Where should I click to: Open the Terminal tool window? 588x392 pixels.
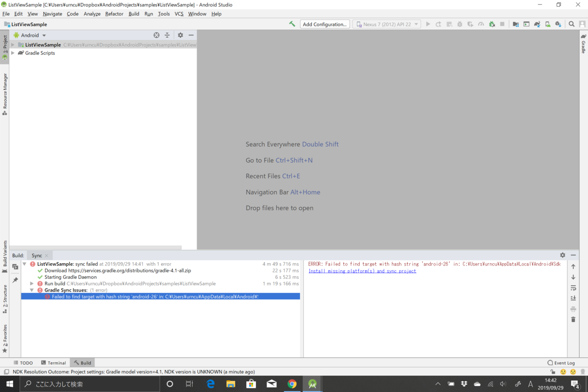click(53, 363)
